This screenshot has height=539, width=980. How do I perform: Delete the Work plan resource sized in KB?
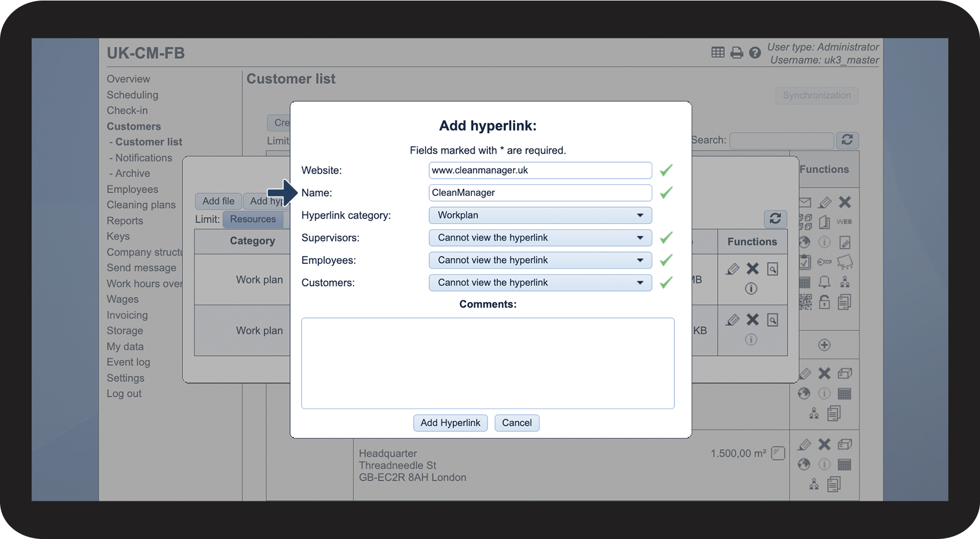click(753, 319)
